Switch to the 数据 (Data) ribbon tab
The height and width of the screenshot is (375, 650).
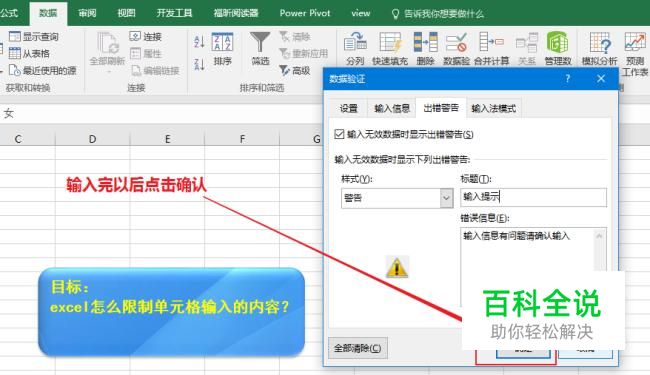pyautogui.click(x=48, y=13)
